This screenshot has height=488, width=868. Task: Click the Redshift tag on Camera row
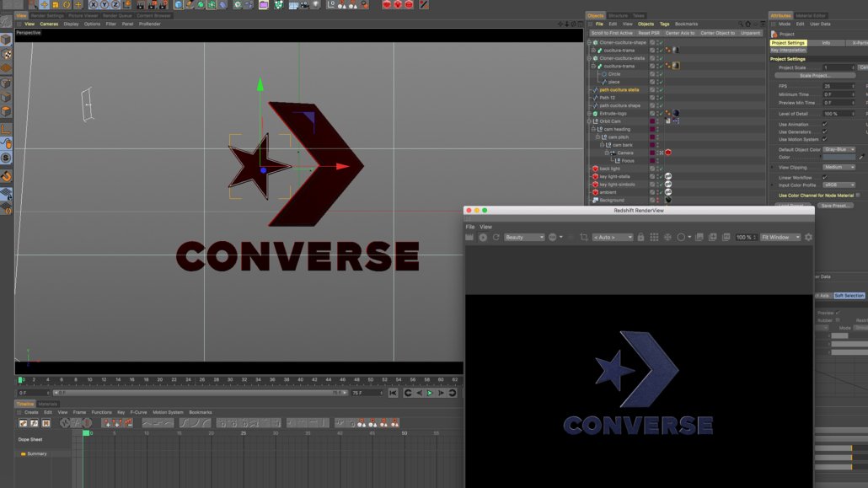pyautogui.click(x=668, y=153)
